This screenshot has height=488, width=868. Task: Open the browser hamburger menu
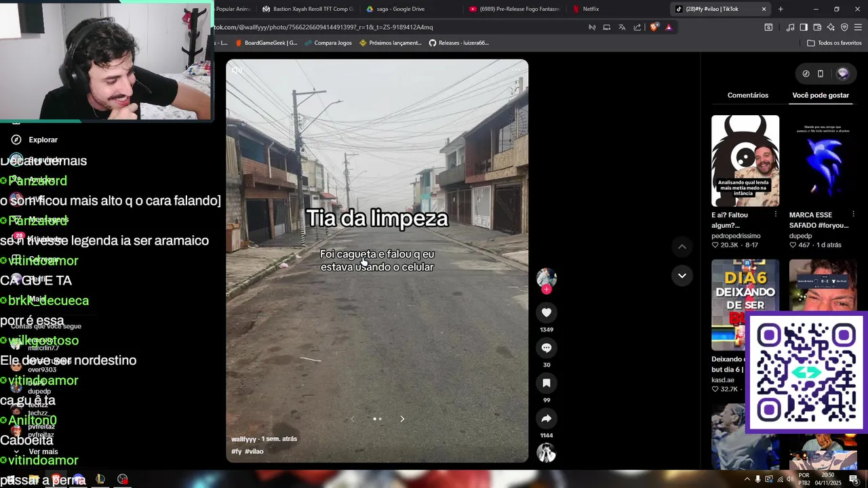[858, 27]
